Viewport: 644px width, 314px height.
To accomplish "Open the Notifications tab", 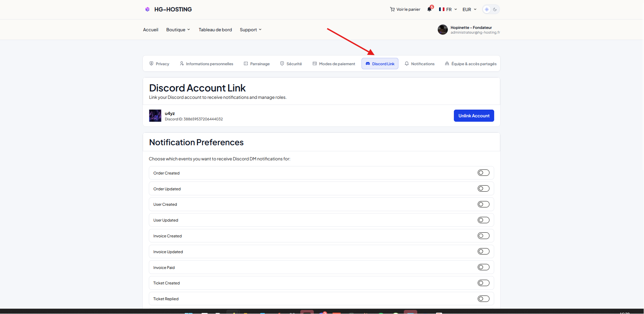I will (420, 64).
